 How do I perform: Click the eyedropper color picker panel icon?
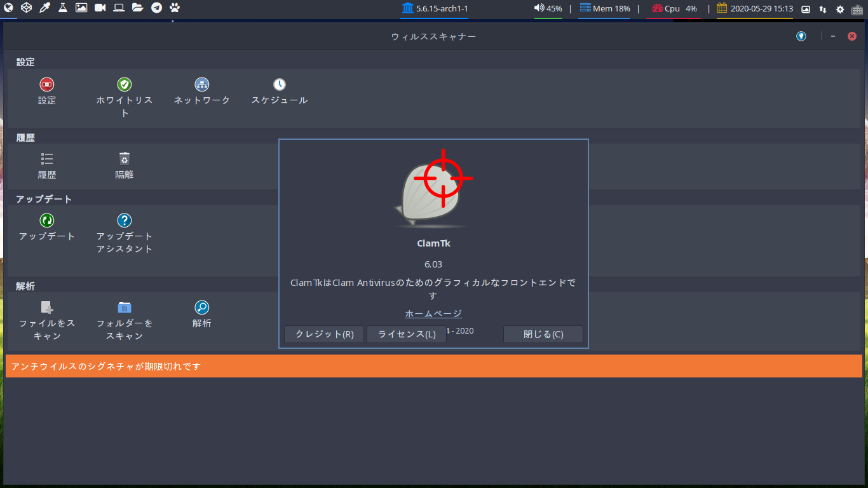(x=44, y=8)
